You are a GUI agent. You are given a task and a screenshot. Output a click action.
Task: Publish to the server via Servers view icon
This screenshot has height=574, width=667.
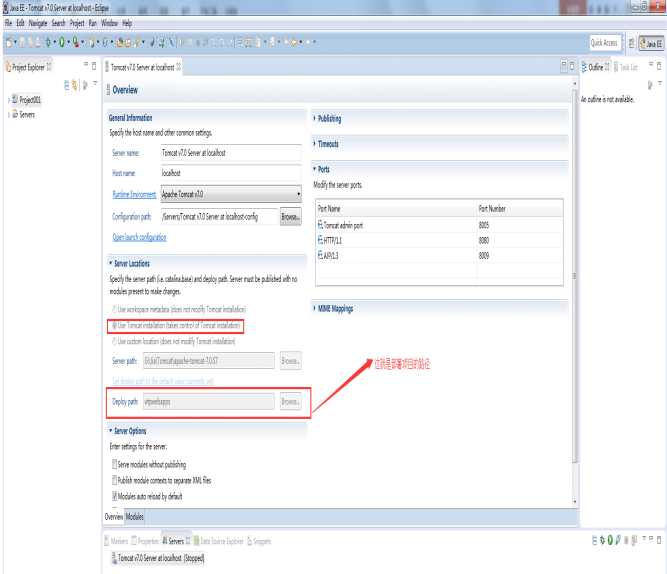tap(634, 540)
